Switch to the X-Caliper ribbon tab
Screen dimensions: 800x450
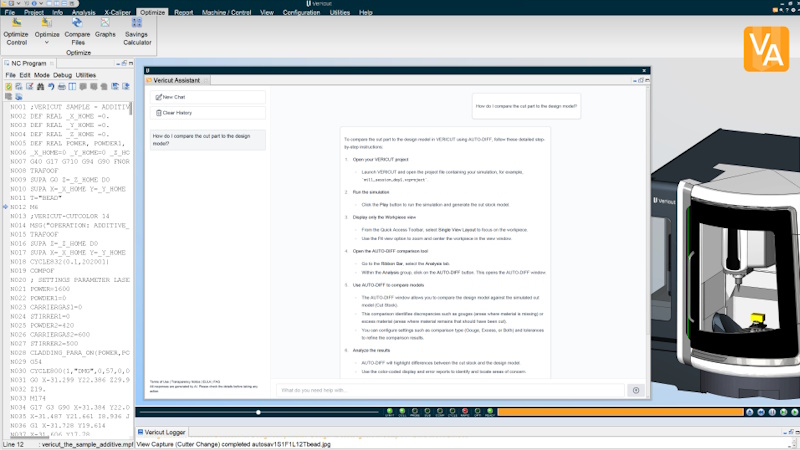point(117,12)
